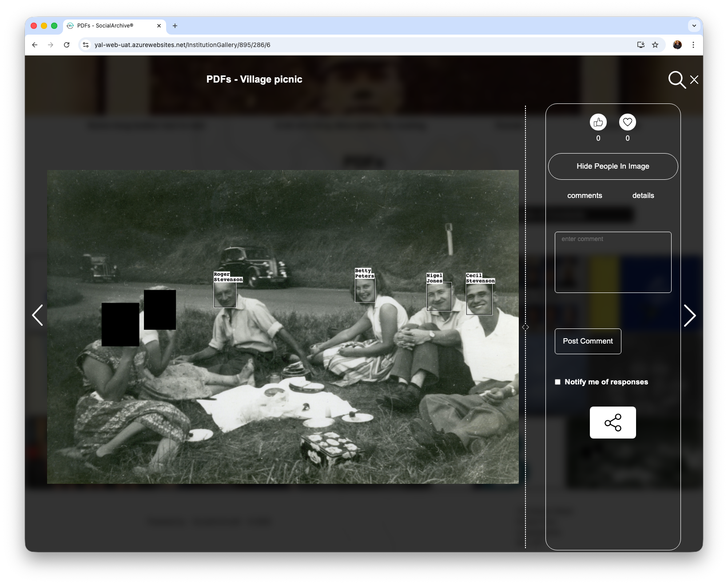Advance to the next photo with the right chevron
728x585 pixels.
click(690, 316)
